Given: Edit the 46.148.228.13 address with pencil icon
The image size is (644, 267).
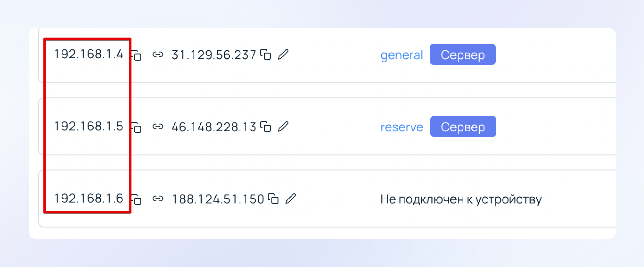Looking at the screenshot, I should click(283, 127).
